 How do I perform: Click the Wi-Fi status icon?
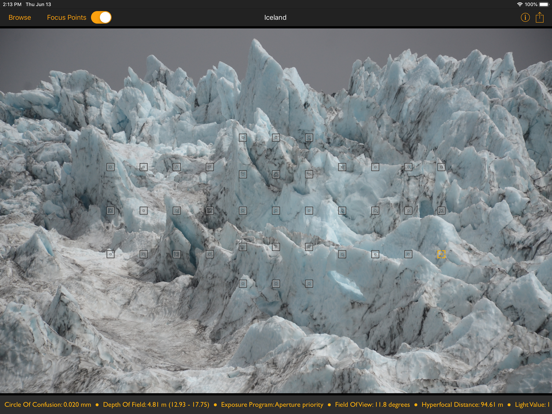[x=520, y=4]
